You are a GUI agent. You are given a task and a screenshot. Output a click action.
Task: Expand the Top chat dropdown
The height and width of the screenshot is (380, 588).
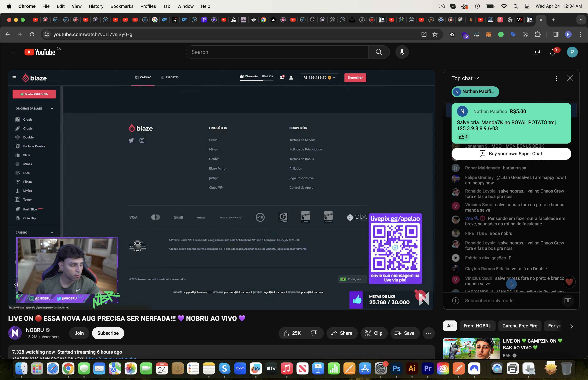coord(465,78)
